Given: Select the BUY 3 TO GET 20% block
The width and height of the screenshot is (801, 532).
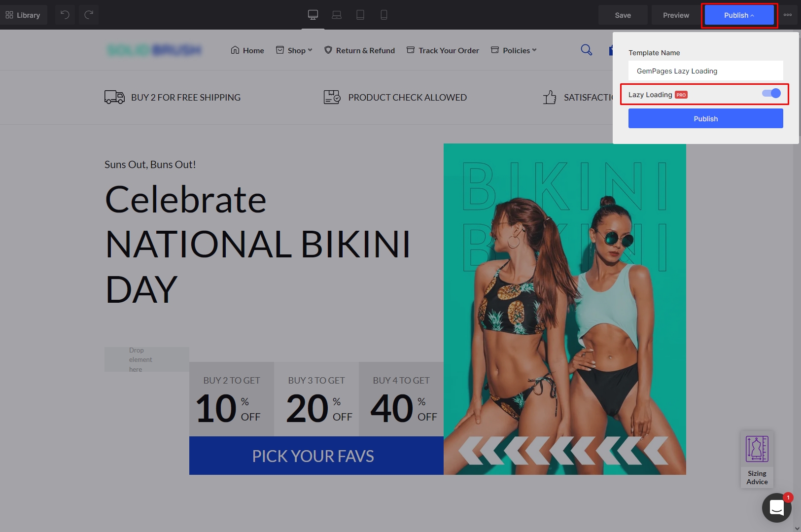Looking at the screenshot, I should coord(316,399).
